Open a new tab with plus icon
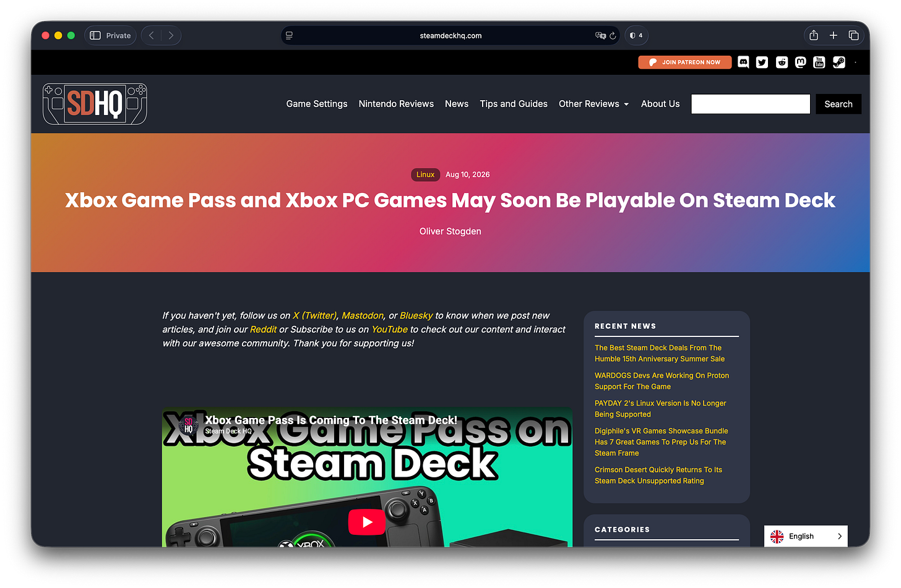 coord(834,35)
